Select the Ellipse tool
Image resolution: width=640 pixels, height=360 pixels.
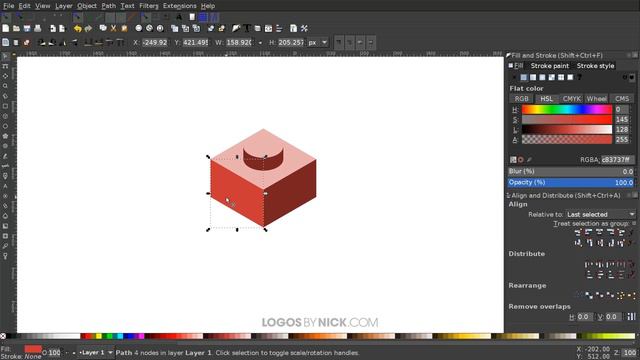[x=5, y=126]
